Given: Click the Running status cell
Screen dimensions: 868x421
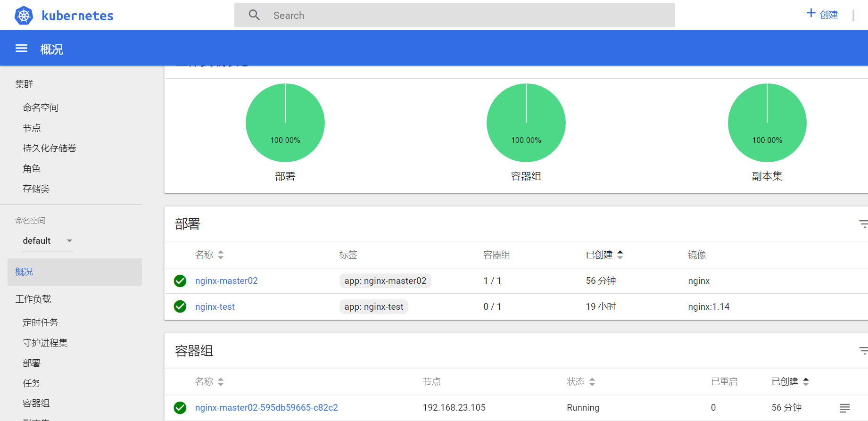Looking at the screenshot, I should pyautogui.click(x=583, y=408).
